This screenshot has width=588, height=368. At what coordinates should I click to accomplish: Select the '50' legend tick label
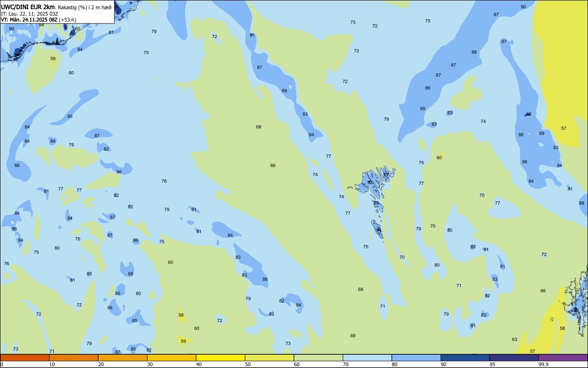tap(248, 364)
